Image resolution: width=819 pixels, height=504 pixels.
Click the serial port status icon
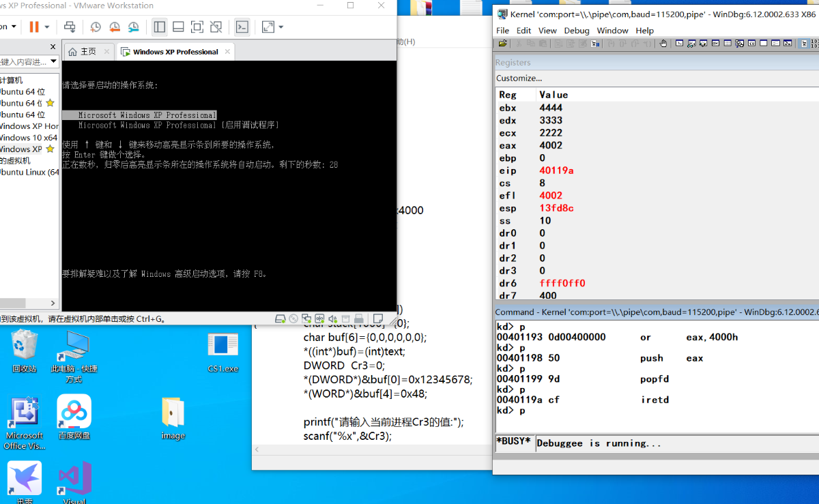coord(319,318)
